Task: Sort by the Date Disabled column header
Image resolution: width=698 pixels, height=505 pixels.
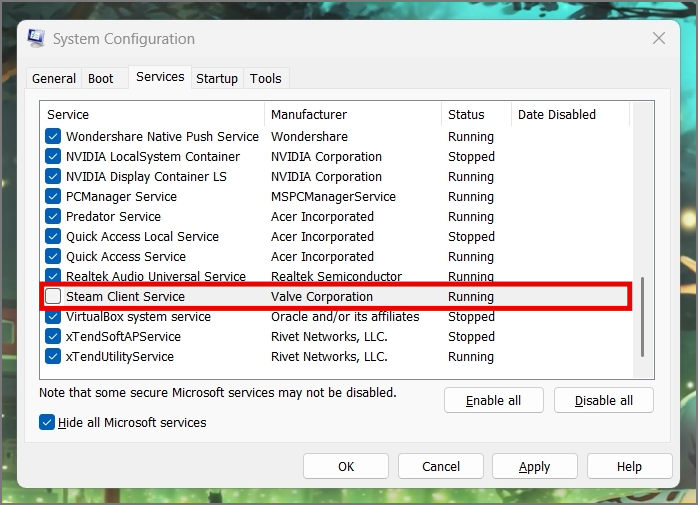Action: (570, 114)
